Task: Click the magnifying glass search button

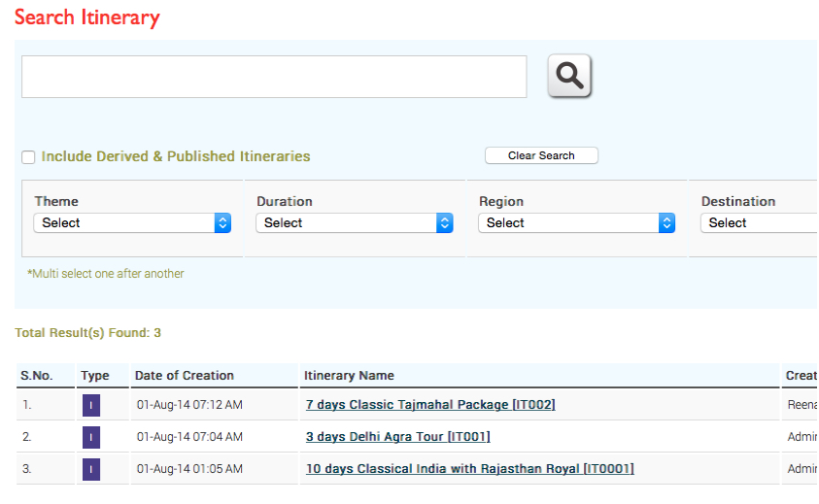Action: point(569,76)
